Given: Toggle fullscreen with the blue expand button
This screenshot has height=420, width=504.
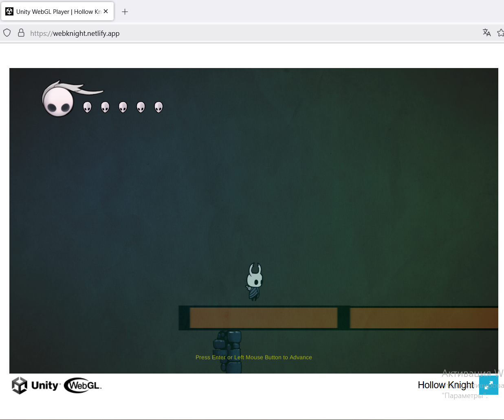Looking at the screenshot, I should click(x=489, y=385).
